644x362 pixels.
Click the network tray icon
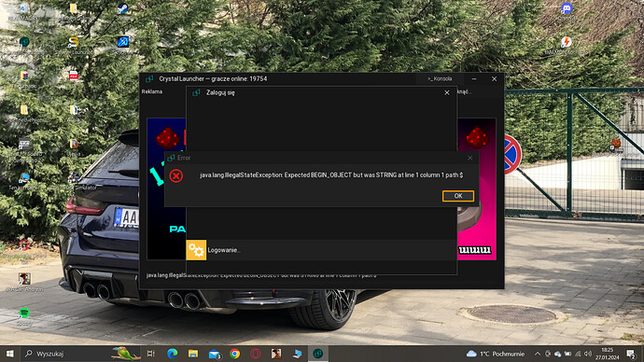pyautogui.click(x=578, y=354)
